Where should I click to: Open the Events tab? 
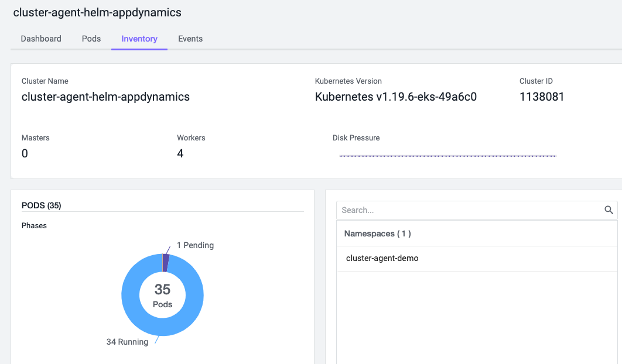190,39
